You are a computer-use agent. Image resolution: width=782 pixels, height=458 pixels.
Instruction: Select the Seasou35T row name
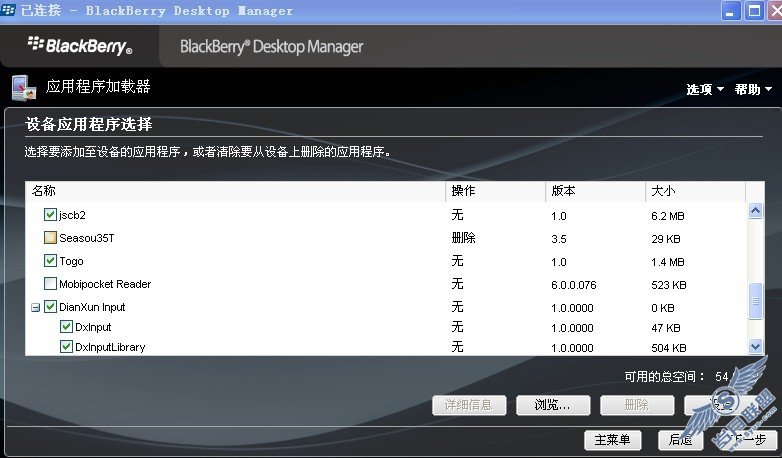click(87, 238)
